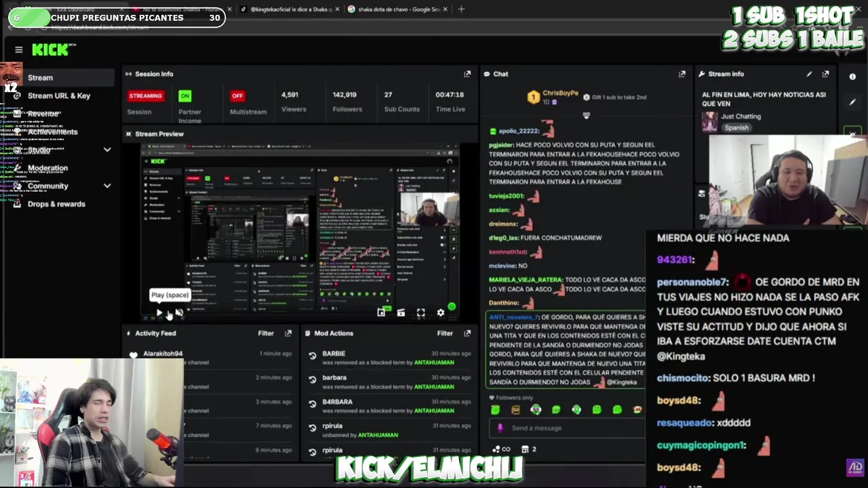Screen dimensions: 868x488
Task: Click the pencil icon in the right rail
Action: 852,102
